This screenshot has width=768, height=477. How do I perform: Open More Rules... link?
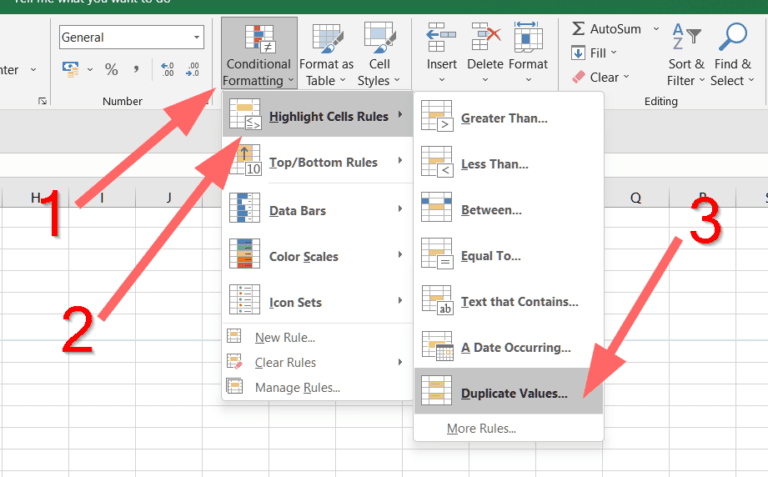(508, 429)
